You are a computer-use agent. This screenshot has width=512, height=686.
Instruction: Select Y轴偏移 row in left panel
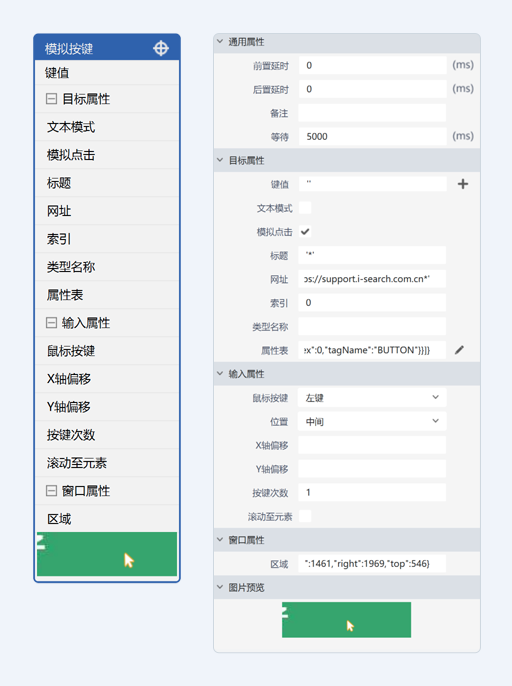(x=107, y=407)
